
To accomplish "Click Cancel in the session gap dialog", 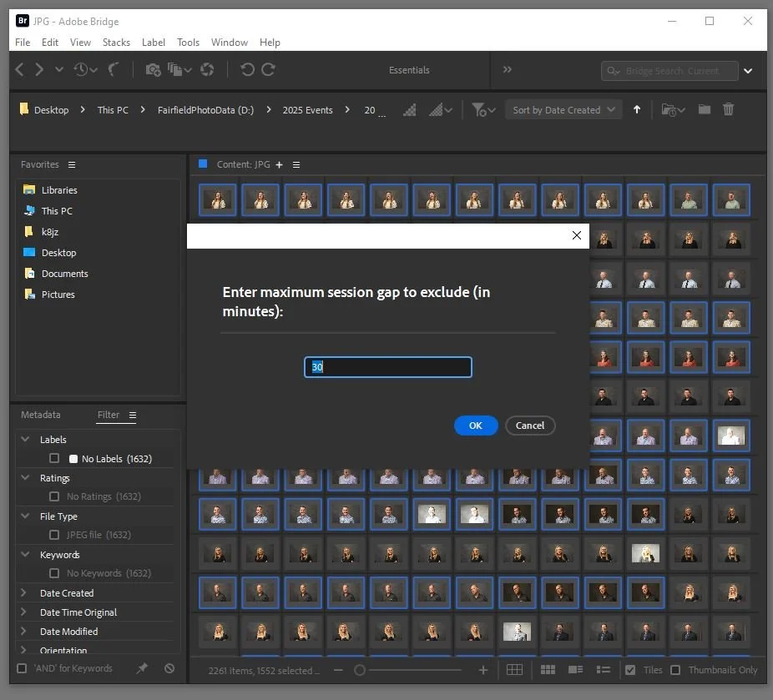I will 530,426.
